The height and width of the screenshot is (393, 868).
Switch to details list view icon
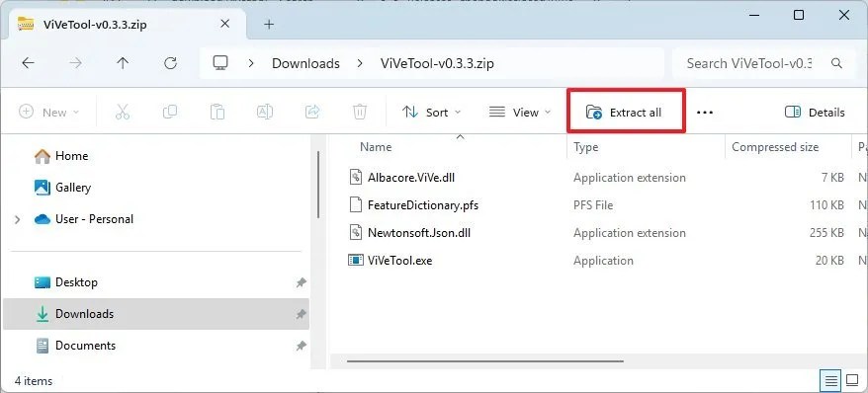tap(830, 381)
